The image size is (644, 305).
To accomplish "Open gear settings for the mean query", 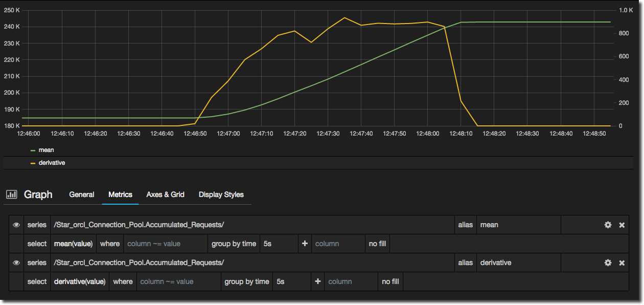I will pyautogui.click(x=608, y=225).
